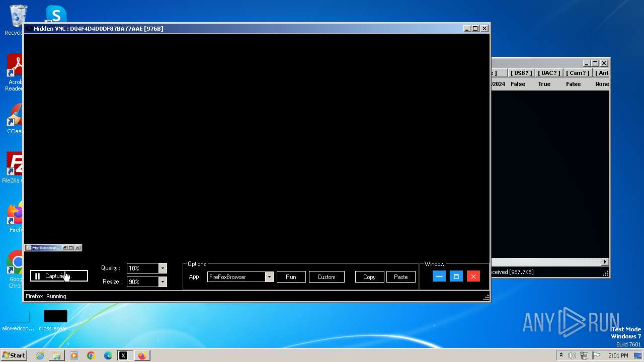Click the [ Cam? ] column header
The width and height of the screenshot is (644, 362).
pos(577,73)
